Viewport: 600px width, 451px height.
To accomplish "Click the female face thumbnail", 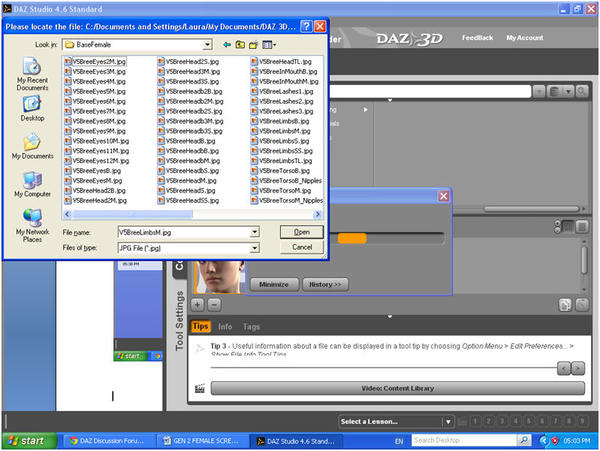I will click(x=219, y=277).
